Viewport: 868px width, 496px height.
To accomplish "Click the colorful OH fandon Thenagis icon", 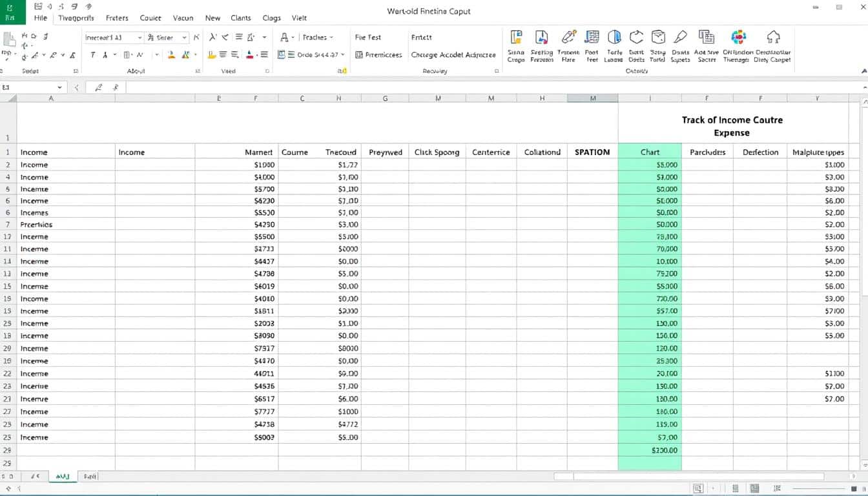I will (x=738, y=37).
